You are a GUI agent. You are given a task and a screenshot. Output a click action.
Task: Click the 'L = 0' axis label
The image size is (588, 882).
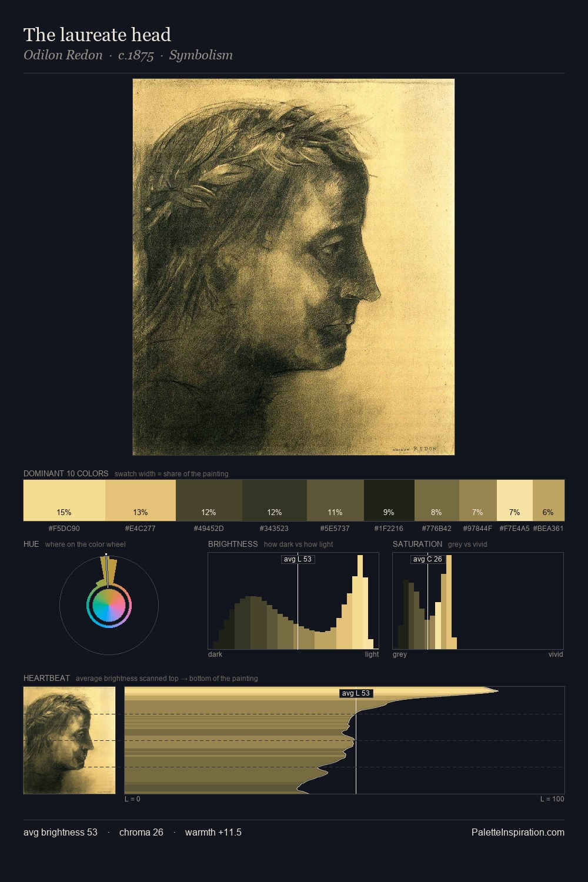pyautogui.click(x=132, y=799)
